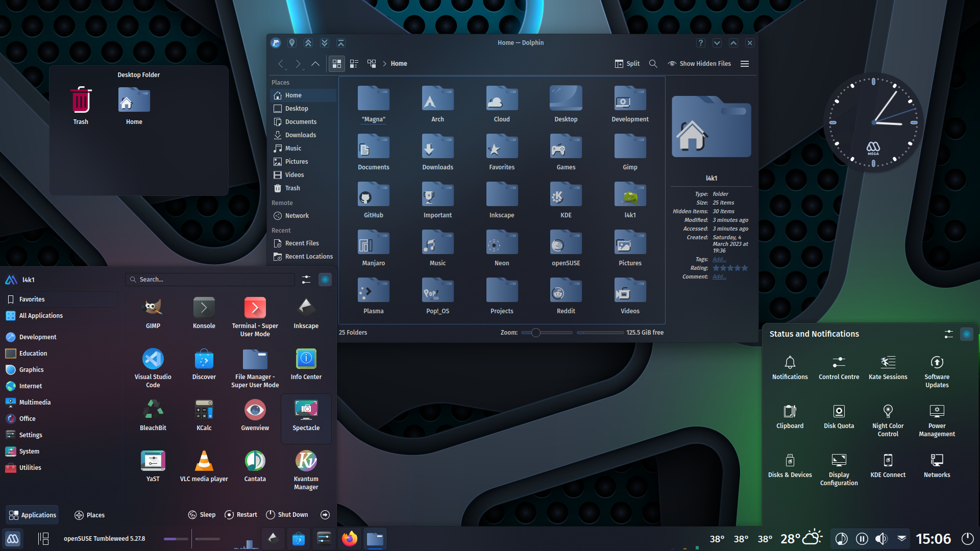980x551 pixels.
Task: Choose All Applications in launcher
Action: (61, 316)
